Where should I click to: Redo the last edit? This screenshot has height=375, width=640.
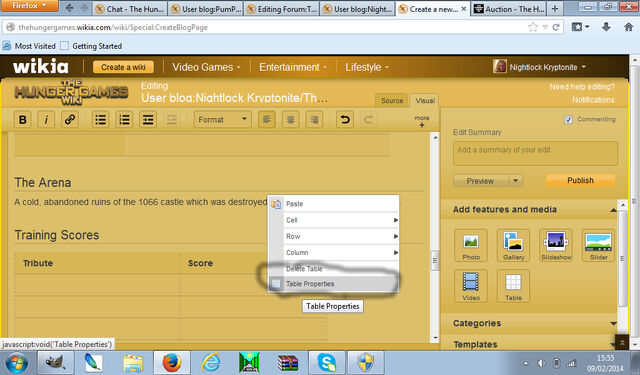(368, 120)
